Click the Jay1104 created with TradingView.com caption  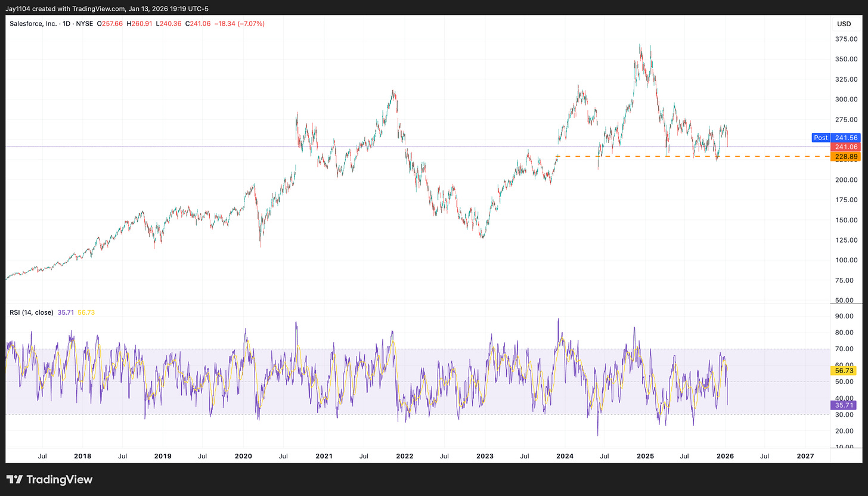(x=107, y=8)
